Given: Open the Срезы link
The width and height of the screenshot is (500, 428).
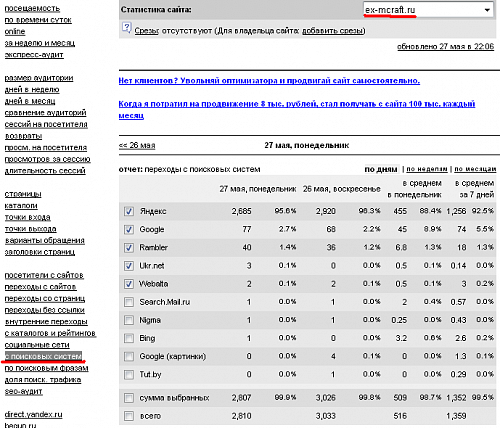Looking at the screenshot, I should (147, 31).
